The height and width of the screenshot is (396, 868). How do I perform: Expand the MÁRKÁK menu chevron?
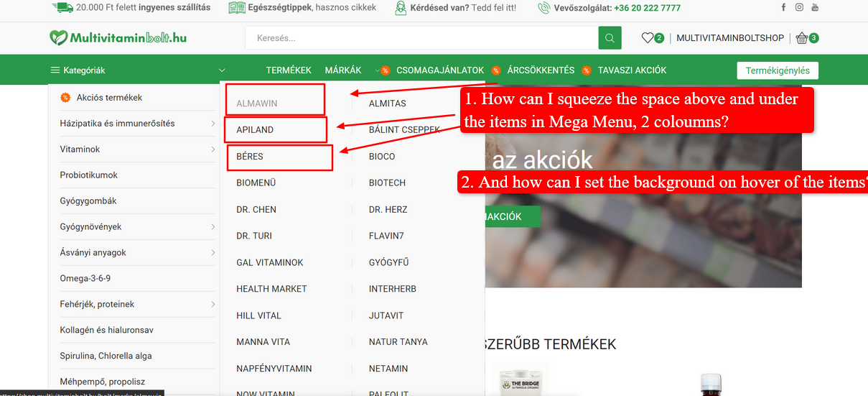click(377, 70)
